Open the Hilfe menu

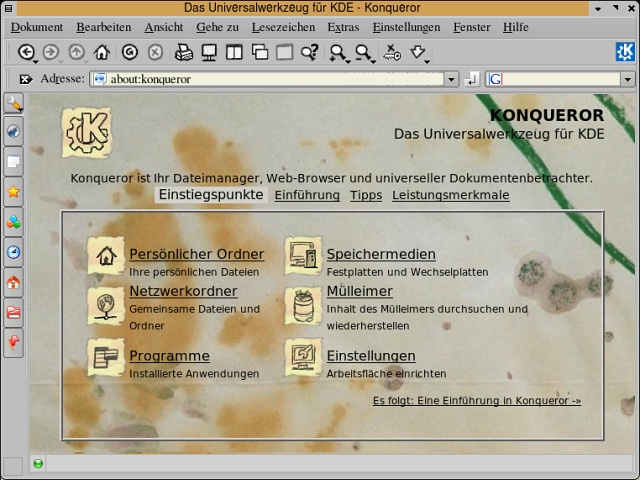click(x=516, y=27)
